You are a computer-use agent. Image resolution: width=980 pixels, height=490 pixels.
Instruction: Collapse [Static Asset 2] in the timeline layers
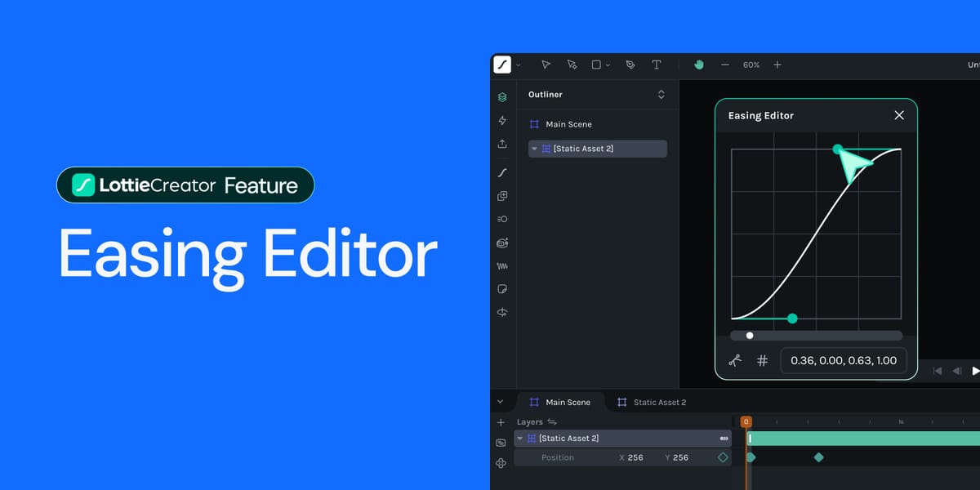coord(519,439)
